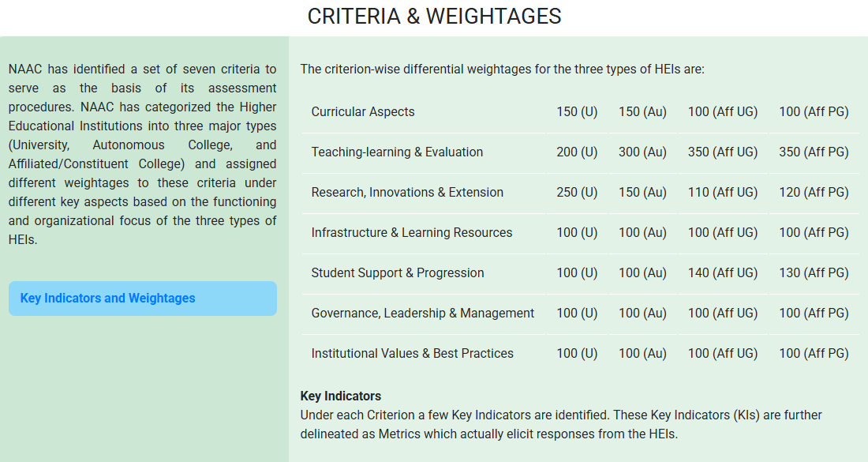Screen dimensions: 868x462
Task: Select the 130 (Aff PG) Student Support cell
Action: pyautogui.click(x=814, y=273)
